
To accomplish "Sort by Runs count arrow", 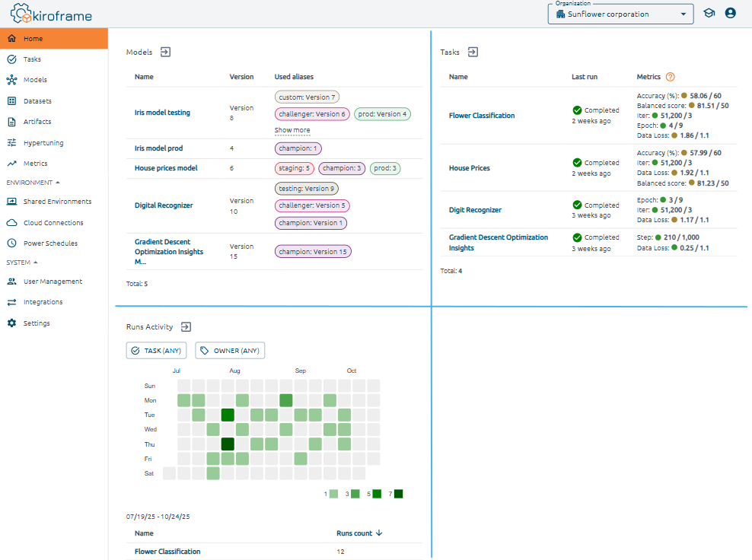I will click(x=379, y=533).
